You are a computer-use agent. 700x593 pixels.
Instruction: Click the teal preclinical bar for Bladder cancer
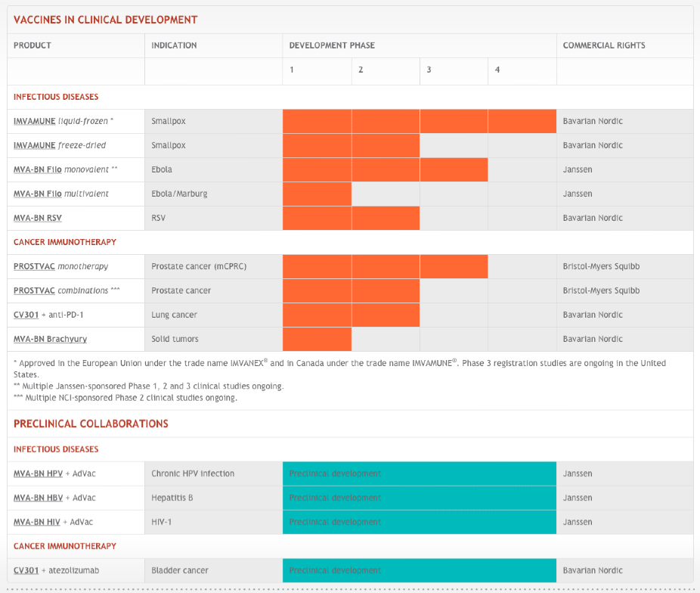(x=420, y=570)
